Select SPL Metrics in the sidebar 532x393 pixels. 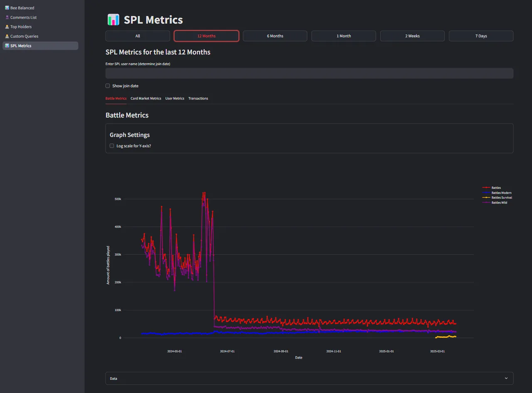[40, 46]
